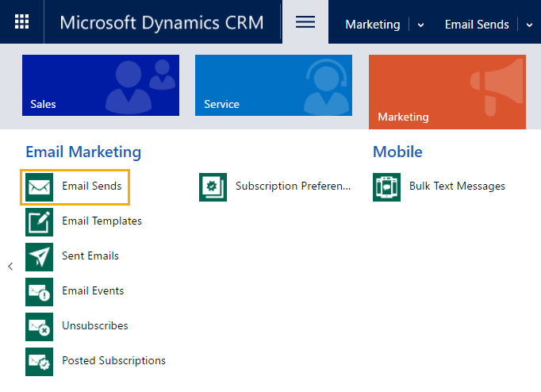Open the app launcher waffle icon

tap(22, 22)
